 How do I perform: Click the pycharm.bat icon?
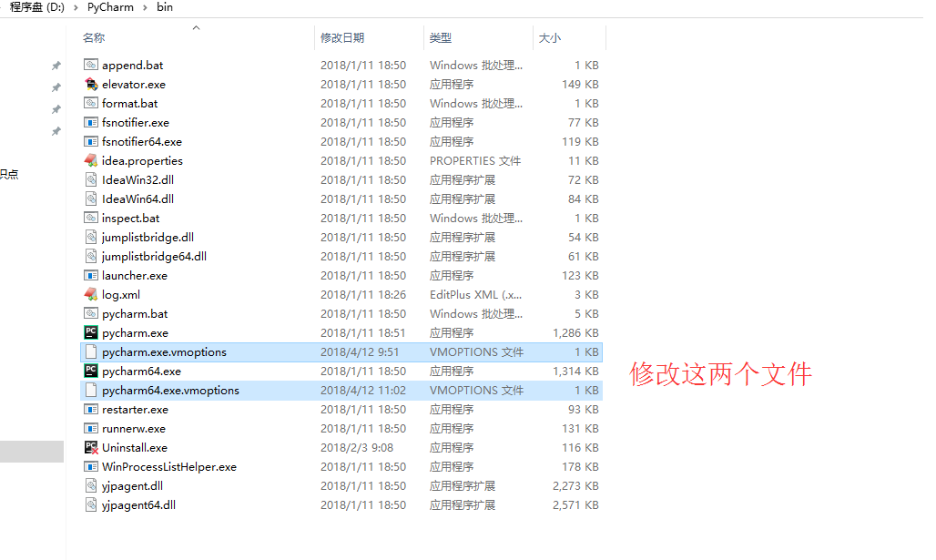[x=91, y=313]
